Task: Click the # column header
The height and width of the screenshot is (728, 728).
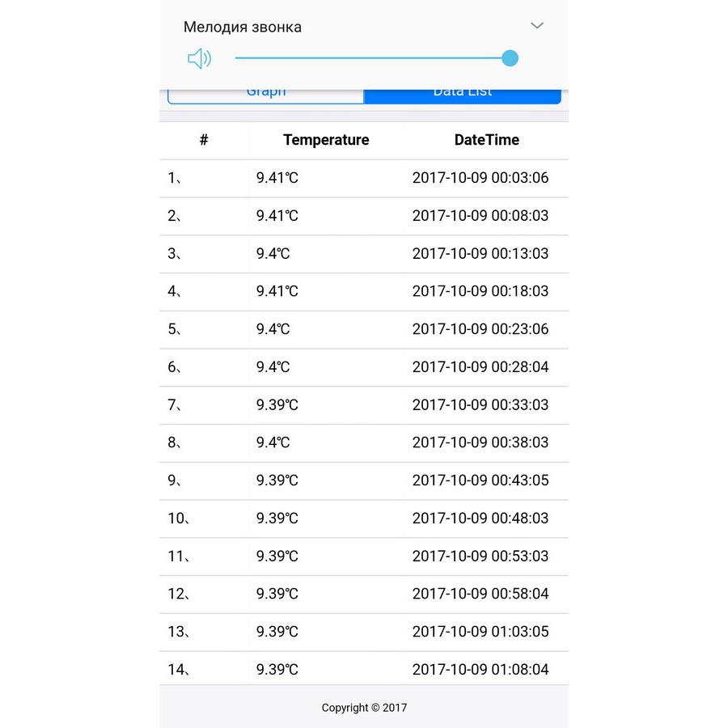Action: click(x=204, y=140)
